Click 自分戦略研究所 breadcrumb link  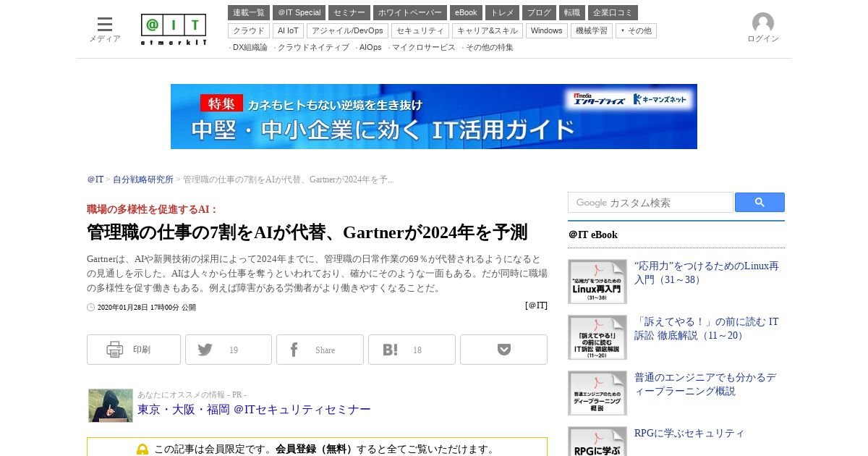click(143, 180)
